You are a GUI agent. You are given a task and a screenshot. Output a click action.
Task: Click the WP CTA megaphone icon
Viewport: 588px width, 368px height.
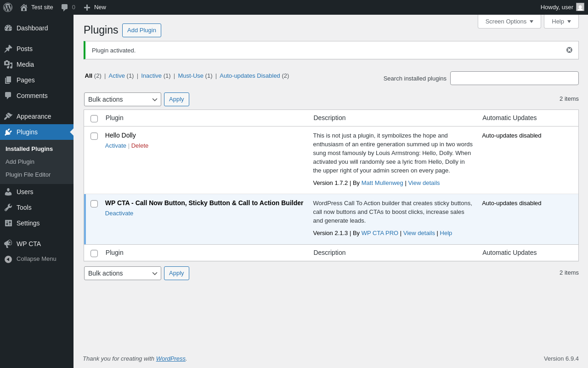pos(8,244)
